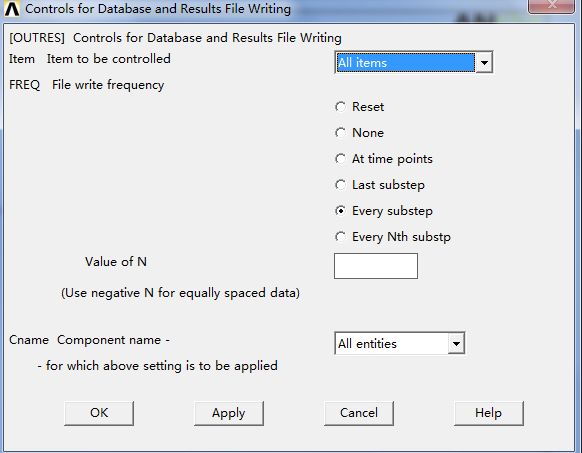Click the Apply button
582x453 pixels.
click(229, 413)
